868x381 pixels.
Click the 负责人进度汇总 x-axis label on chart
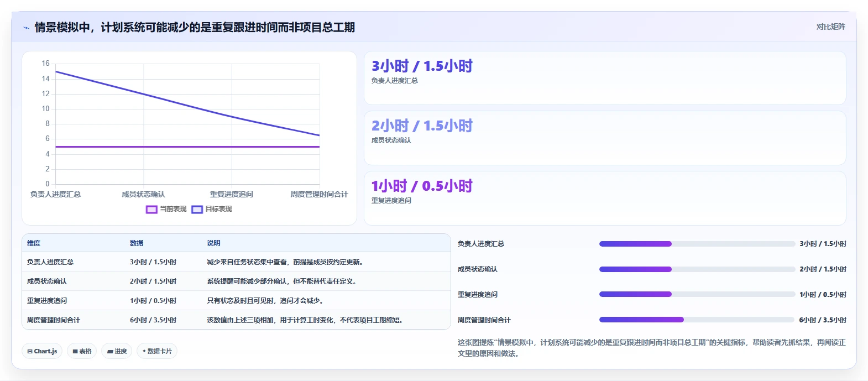pyautogui.click(x=55, y=194)
